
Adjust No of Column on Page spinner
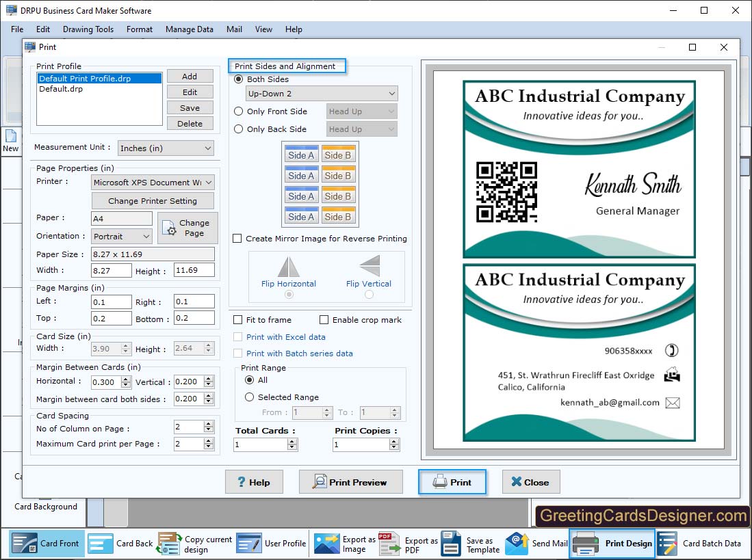click(x=208, y=427)
